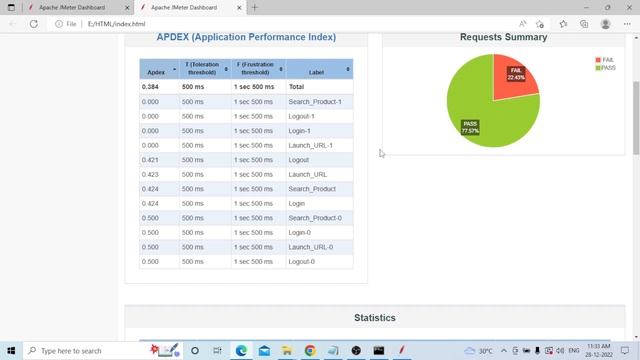This screenshot has height=360, width=640.
Task: Select the second Apache JMeter Dashboard tab
Action: pos(184,7)
